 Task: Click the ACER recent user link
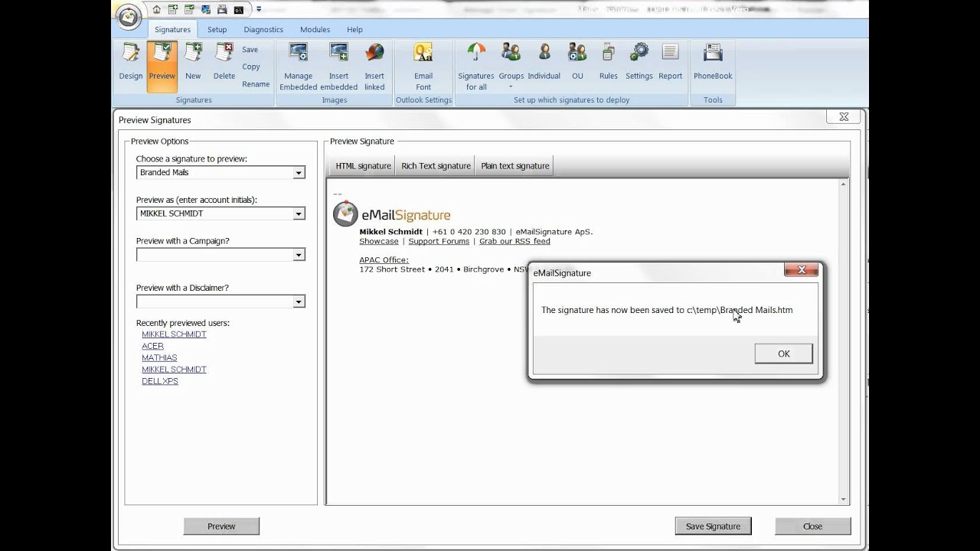click(x=152, y=346)
